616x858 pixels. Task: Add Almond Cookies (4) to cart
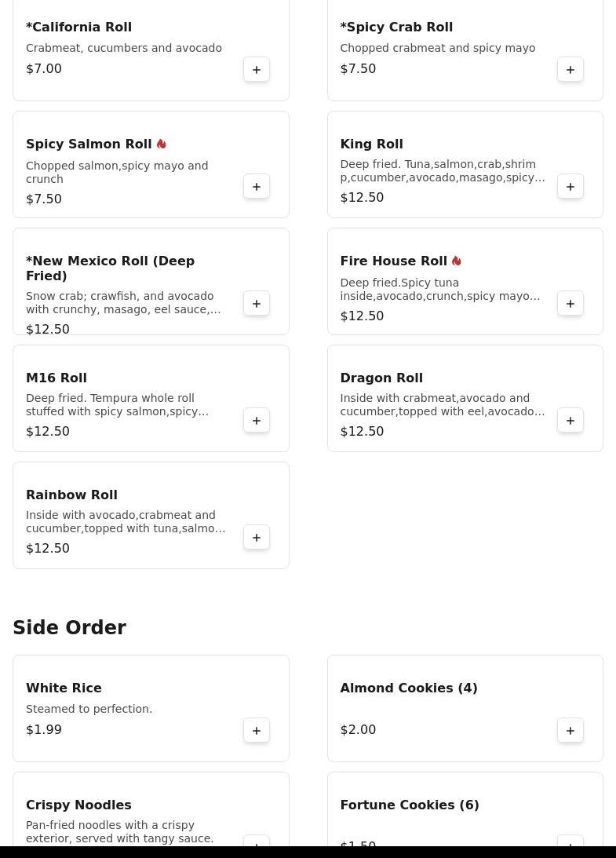pos(570,731)
